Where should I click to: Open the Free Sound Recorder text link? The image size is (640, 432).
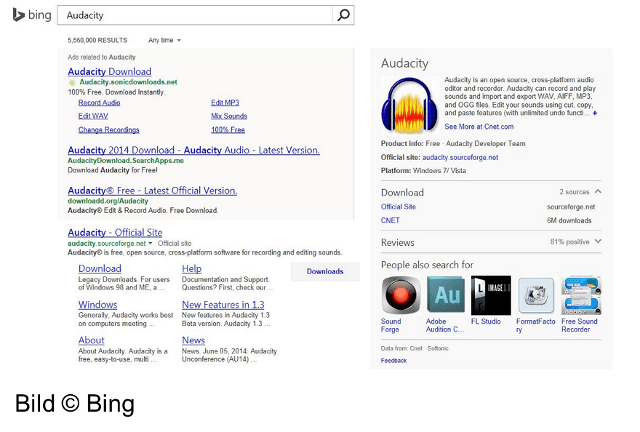579,325
